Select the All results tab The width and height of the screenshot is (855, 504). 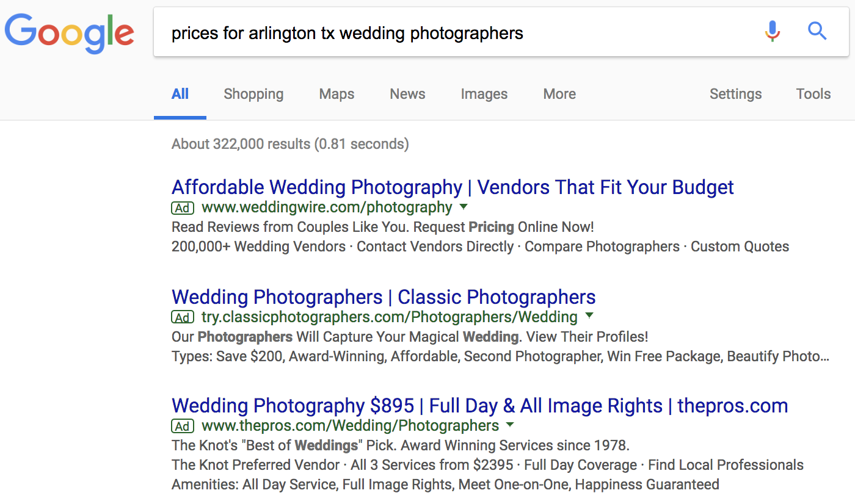pos(180,94)
